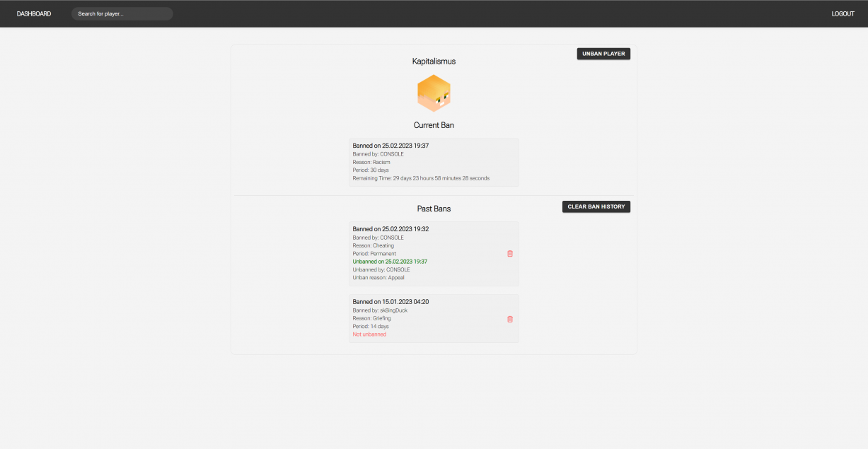Click the red "Not unbanned" status text
This screenshot has width=868, height=449.
click(369, 334)
